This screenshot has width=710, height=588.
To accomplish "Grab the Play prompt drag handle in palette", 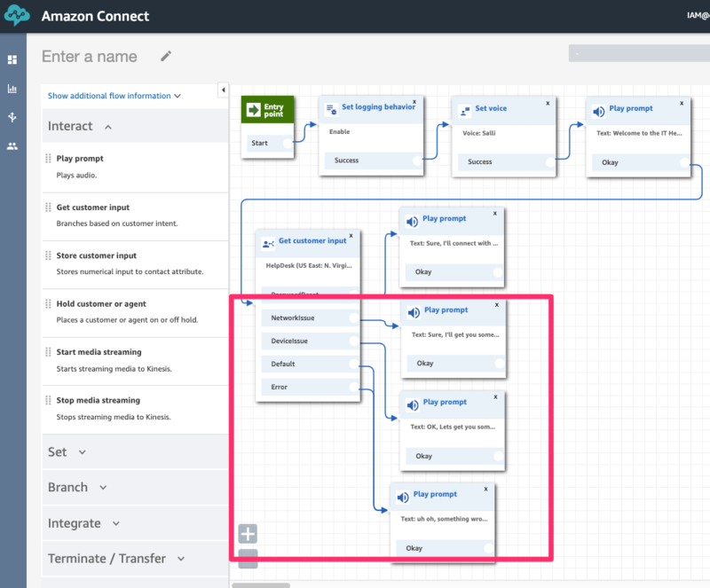I will click(x=48, y=159).
